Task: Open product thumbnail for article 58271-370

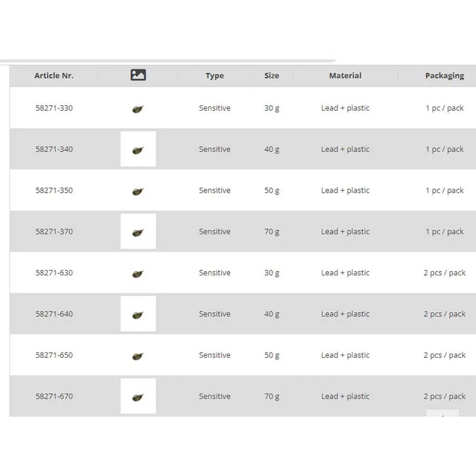Action: click(x=138, y=232)
